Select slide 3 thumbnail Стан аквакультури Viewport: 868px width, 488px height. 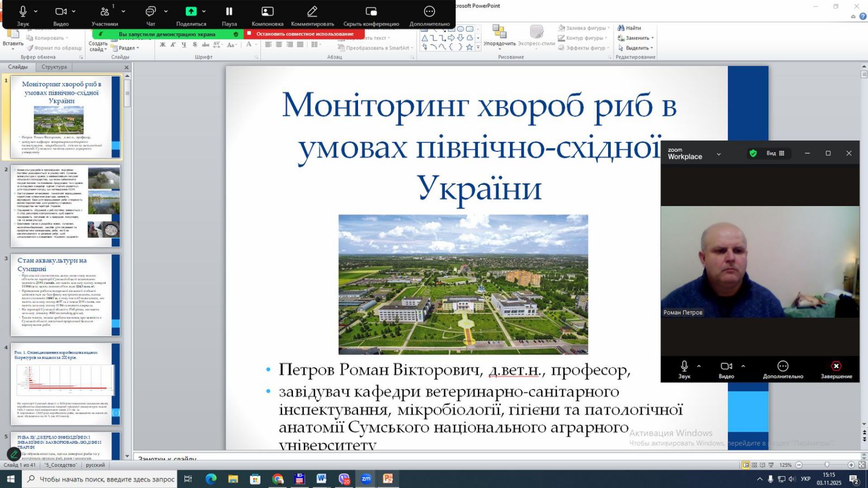point(64,294)
